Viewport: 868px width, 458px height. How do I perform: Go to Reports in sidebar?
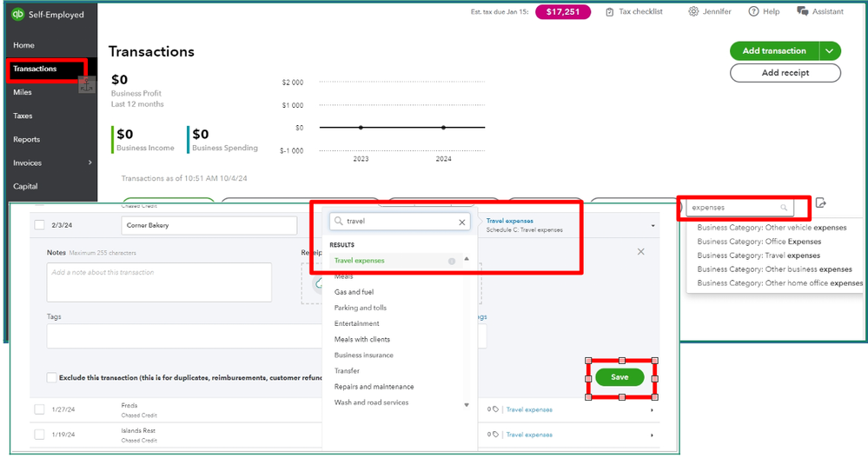[x=26, y=139]
